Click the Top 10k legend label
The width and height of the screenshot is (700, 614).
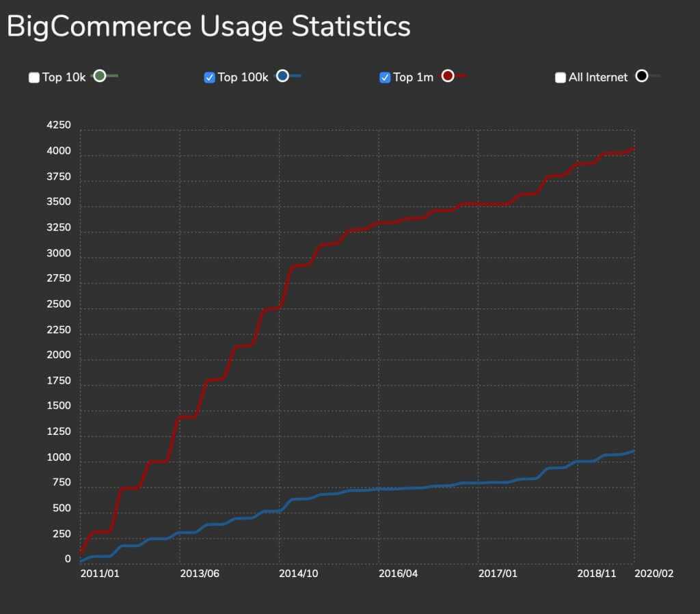(64, 78)
